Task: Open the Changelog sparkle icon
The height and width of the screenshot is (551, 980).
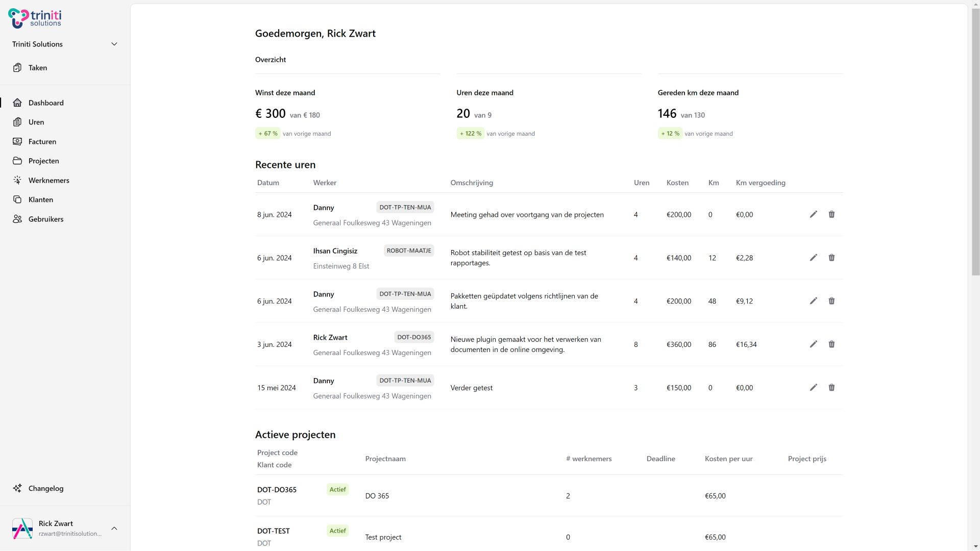Action: [17, 488]
